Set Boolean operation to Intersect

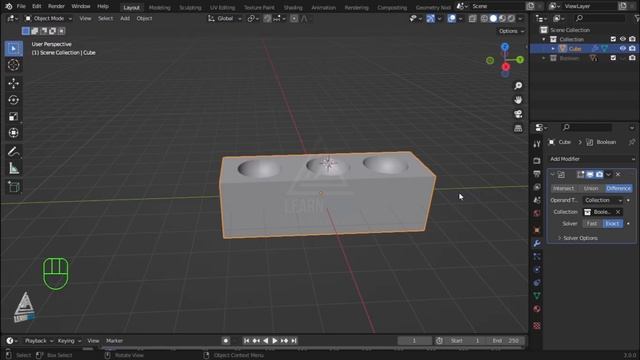(x=563, y=189)
